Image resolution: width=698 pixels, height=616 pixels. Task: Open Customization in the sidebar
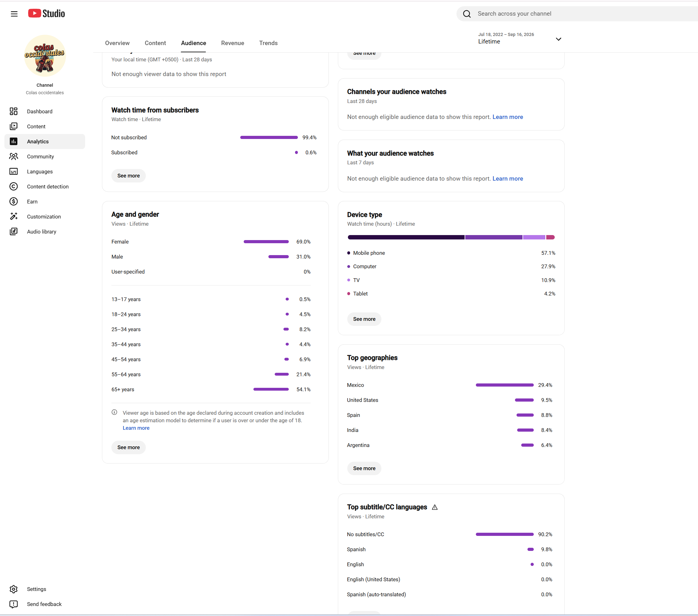tap(45, 217)
